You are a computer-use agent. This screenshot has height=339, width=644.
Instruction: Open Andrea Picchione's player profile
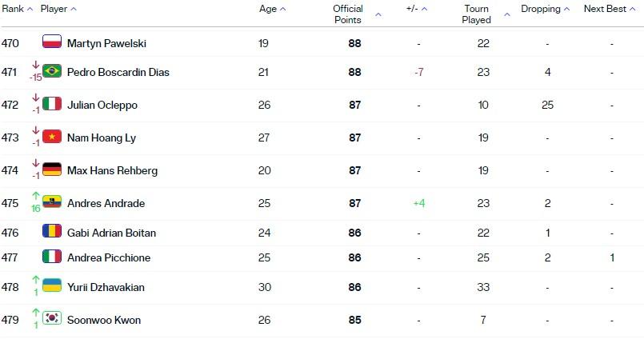click(109, 257)
